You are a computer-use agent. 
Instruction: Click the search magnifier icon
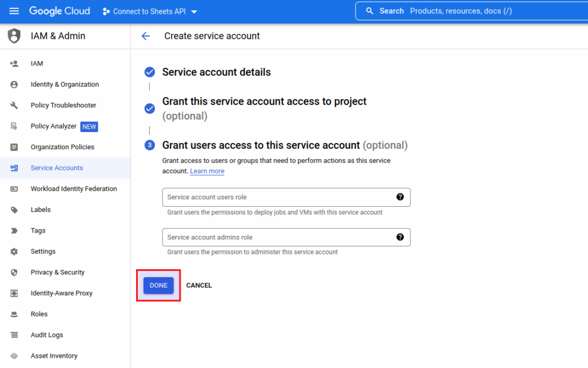click(370, 11)
